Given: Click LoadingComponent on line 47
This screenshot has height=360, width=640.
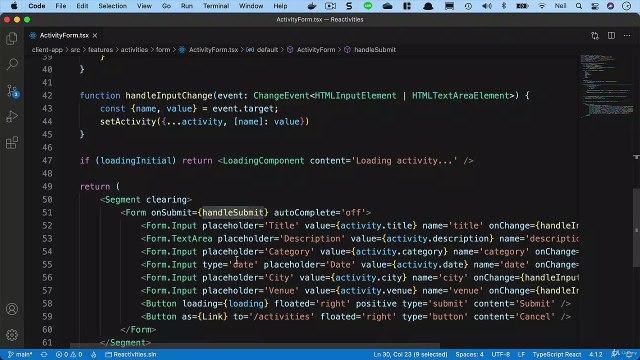Looking at the screenshot, I should coord(263,161).
